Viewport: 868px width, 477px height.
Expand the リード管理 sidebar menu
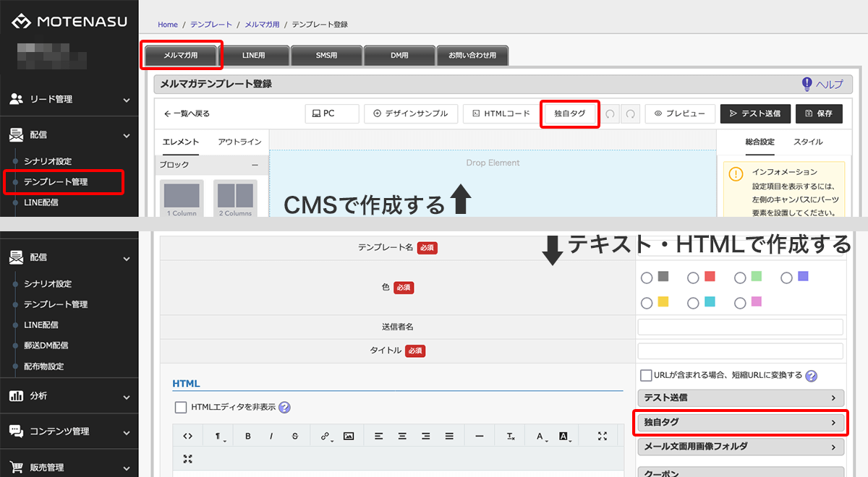coord(69,100)
